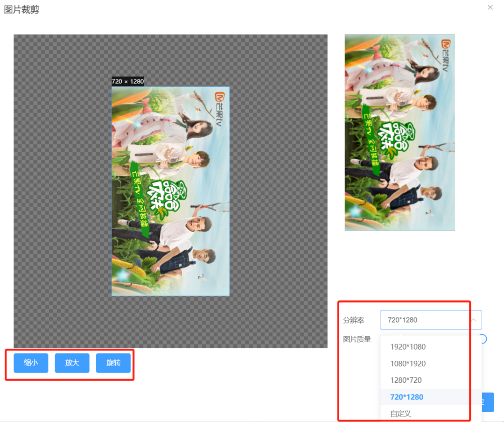Image resolution: width=504 pixels, height=422 pixels.
Task: Collapse the 分辨率 dropdown with its arrow
Action: [x=474, y=320]
